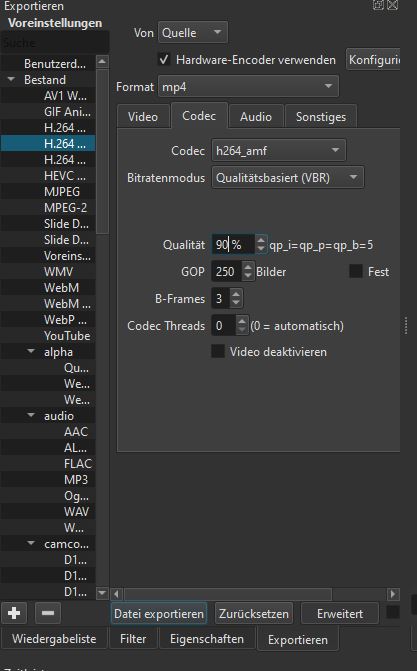
Task: Select the MPEG-2 preset
Action: [x=48, y=208]
